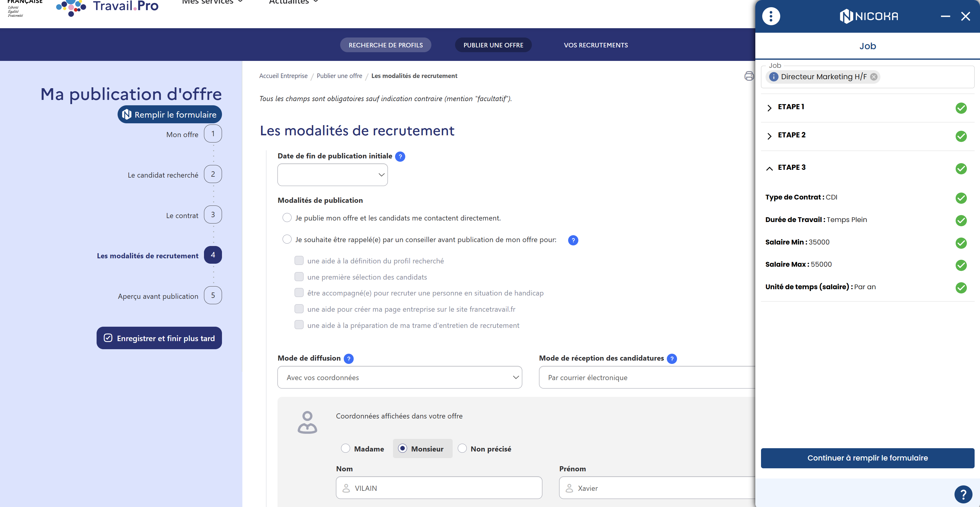
Task: Check 'une première sélection des candidats' box
Action: click(x=299, y=277)
